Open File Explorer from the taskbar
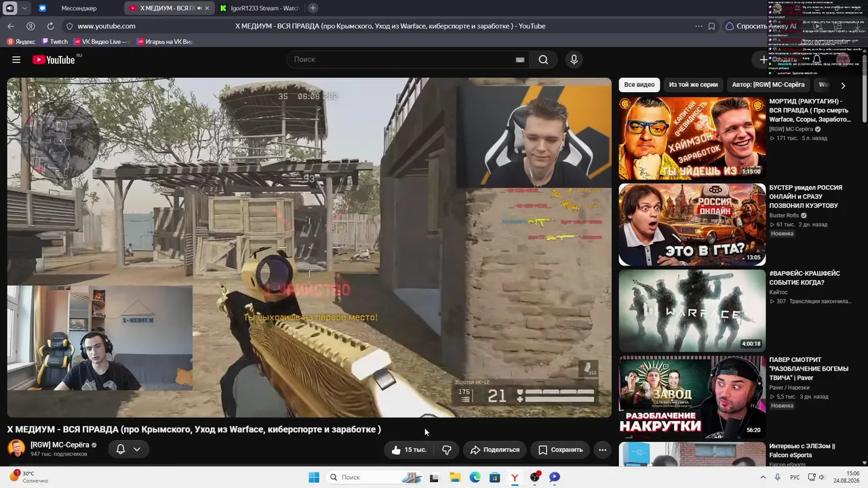 pyautogui.click(x=454, y=477)
